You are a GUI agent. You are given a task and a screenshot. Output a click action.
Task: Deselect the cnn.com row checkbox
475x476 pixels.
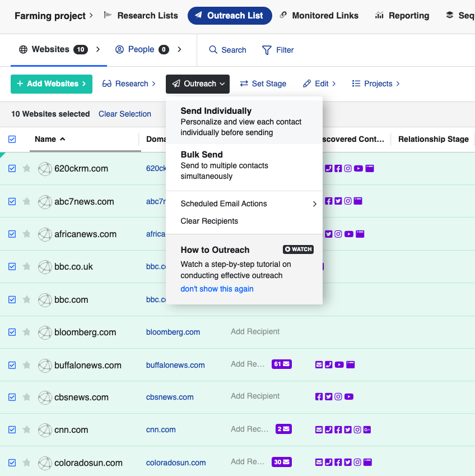click(x=12, y=430)
